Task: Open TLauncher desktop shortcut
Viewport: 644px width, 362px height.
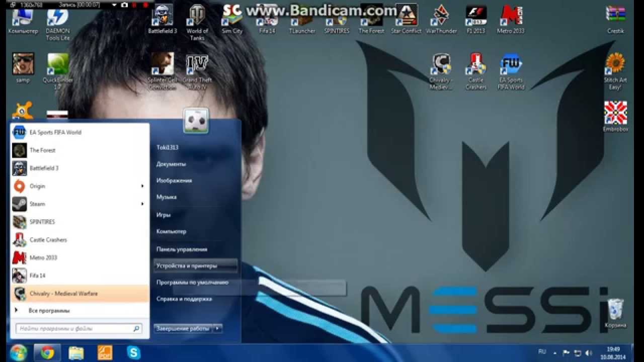Action: (302, 19)
